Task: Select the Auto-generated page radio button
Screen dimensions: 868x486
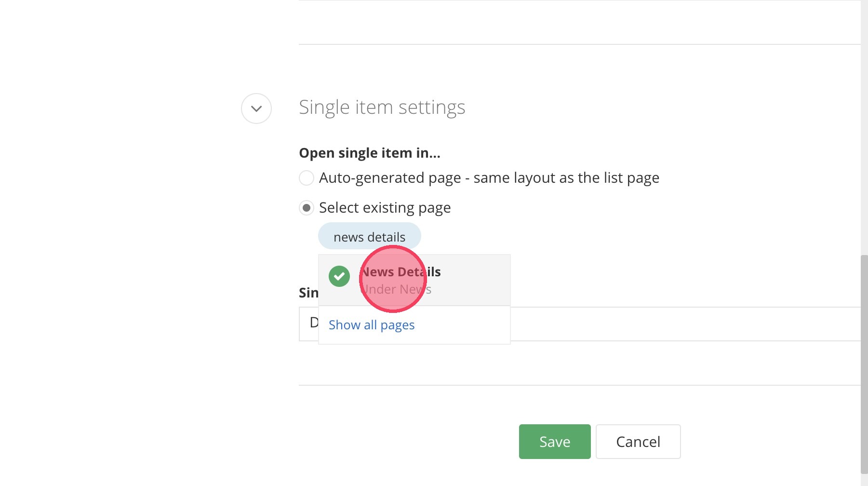Action: [x=307, y=178]
